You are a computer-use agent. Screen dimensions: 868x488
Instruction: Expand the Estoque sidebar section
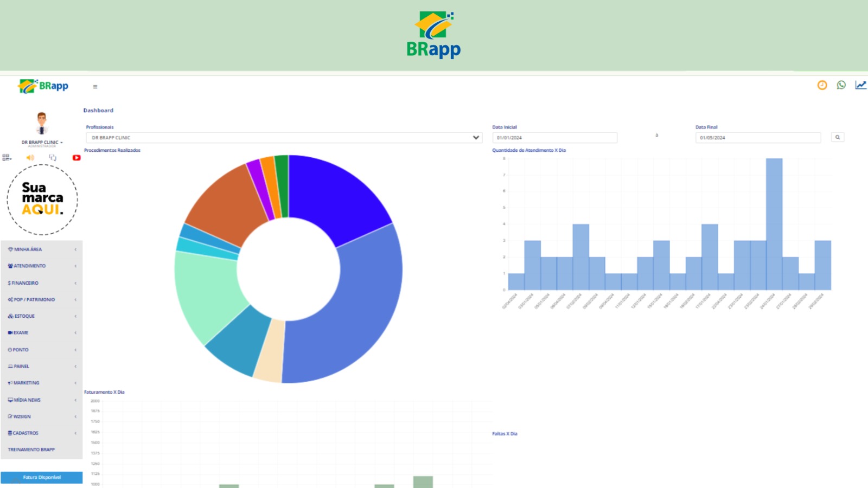41,316
